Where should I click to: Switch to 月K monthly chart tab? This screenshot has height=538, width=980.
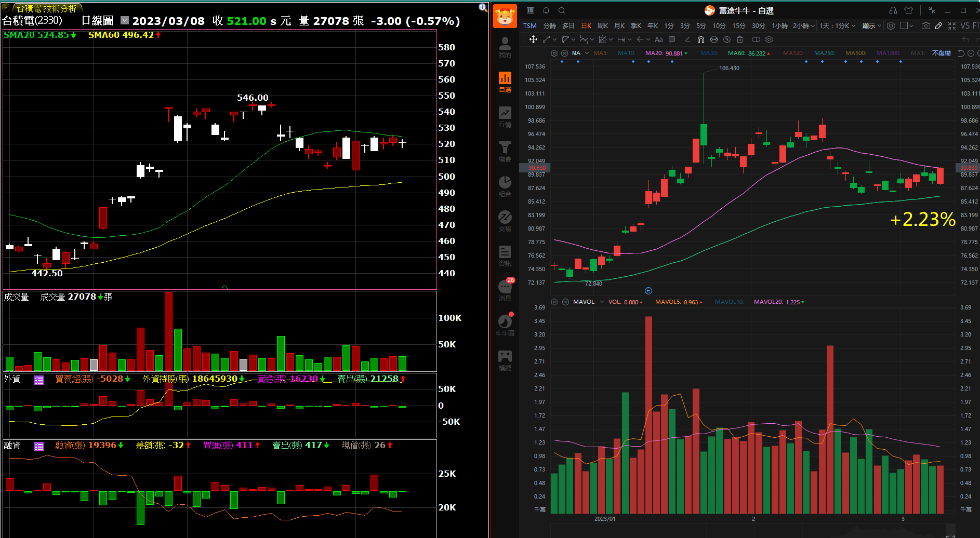click(x=619, y=25)
